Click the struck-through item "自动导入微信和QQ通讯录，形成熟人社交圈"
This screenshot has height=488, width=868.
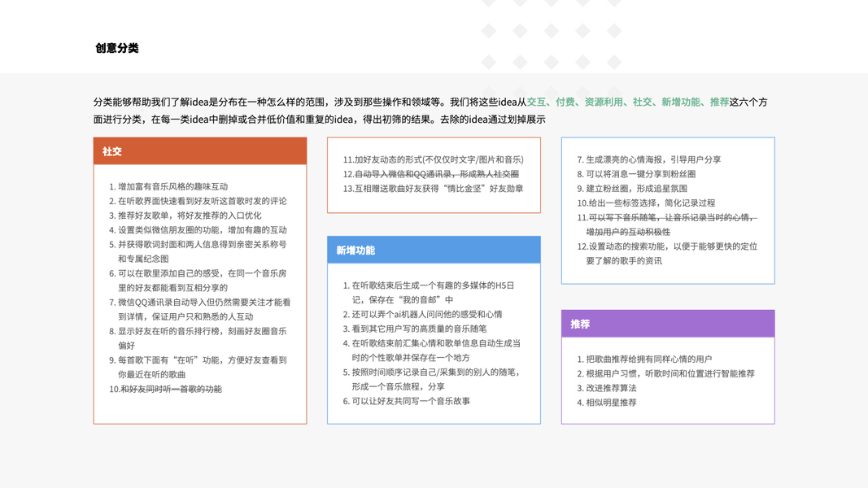[430, 174]
